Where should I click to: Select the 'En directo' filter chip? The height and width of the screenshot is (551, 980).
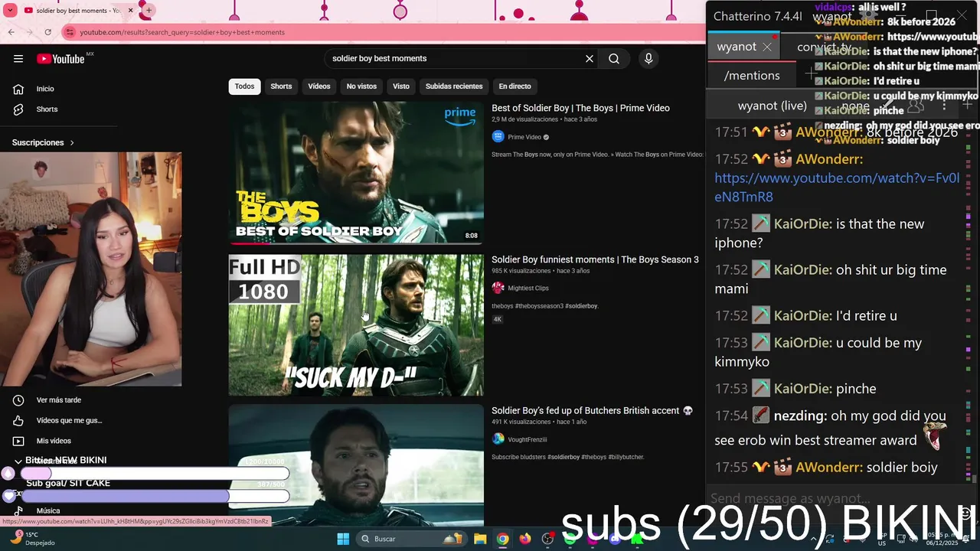click(514, 86)
